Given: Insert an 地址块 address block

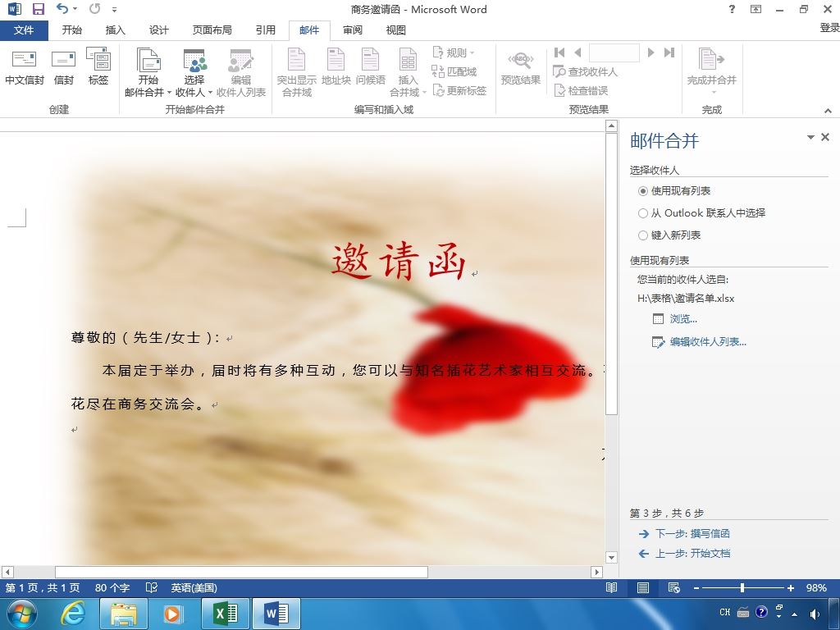Looking at the screenshot, I should [x=336, y=67].
